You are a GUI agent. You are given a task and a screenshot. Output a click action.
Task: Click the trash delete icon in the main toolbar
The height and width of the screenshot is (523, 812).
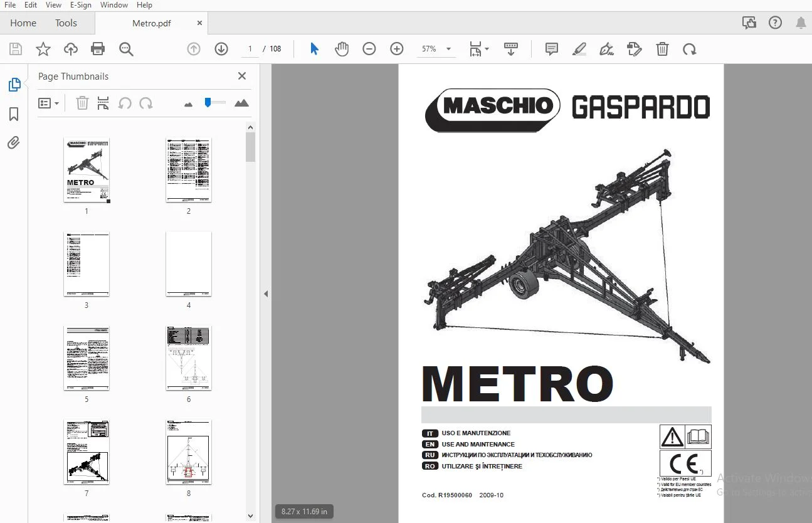[662, 49]
